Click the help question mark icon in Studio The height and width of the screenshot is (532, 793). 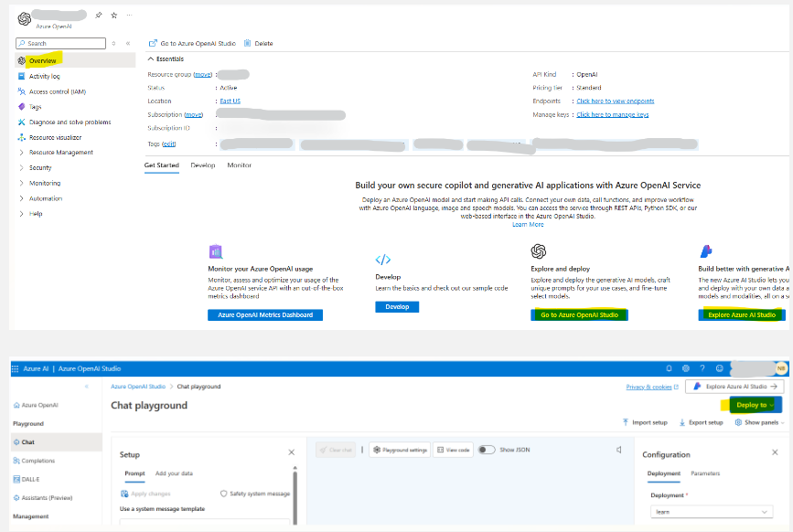pyautogui.click(x=704, y=368)
